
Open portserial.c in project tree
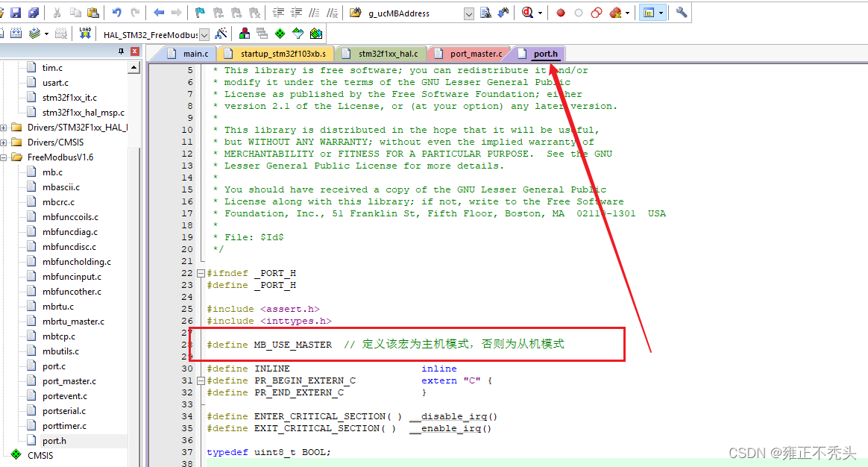coord(64,411)
